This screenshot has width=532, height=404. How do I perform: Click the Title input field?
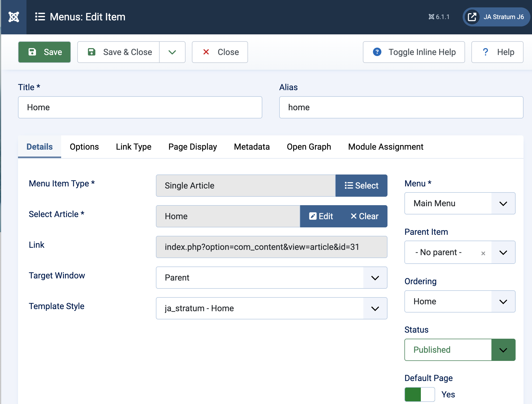point(140,107)
